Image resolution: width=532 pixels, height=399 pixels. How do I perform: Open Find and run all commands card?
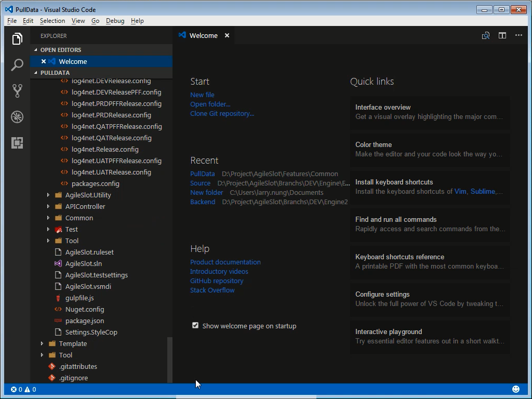(430, 224)
